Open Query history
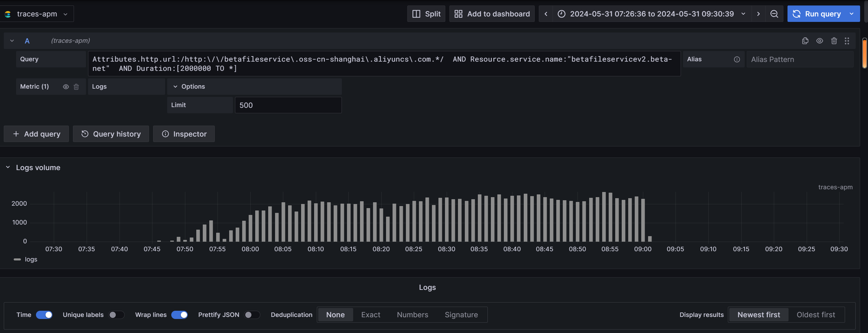 [x=111, y=134]
